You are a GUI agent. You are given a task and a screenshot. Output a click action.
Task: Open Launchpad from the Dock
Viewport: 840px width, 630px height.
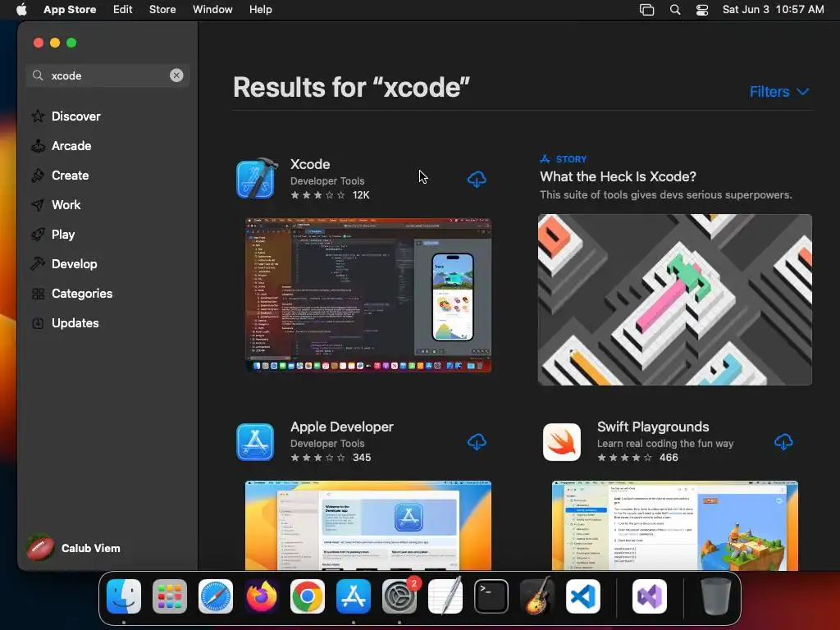170,596
